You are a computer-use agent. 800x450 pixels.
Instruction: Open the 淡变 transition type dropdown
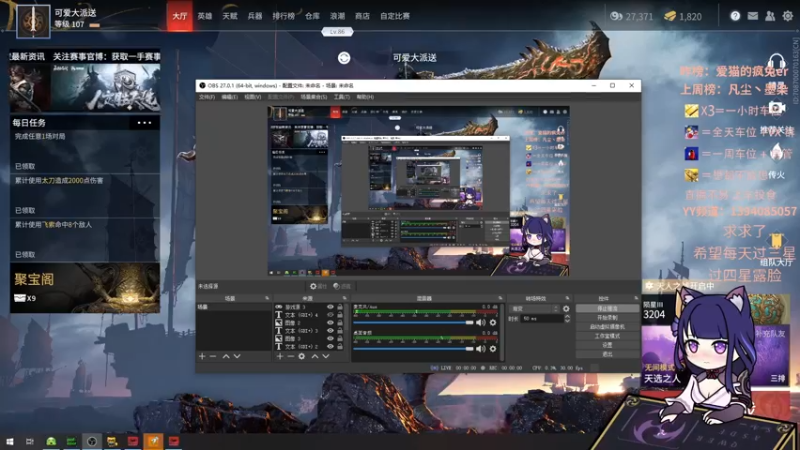(x=535, y=309)
